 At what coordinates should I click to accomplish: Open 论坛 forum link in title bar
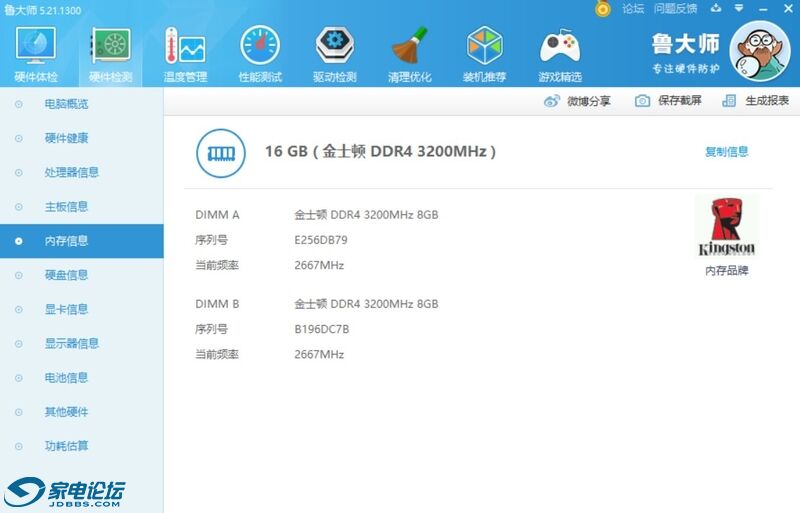(x=633, y=9)
